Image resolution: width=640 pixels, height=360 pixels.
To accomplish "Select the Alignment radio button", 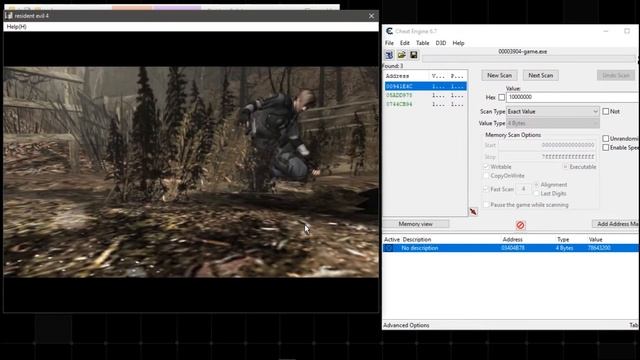I will point(536,184).
